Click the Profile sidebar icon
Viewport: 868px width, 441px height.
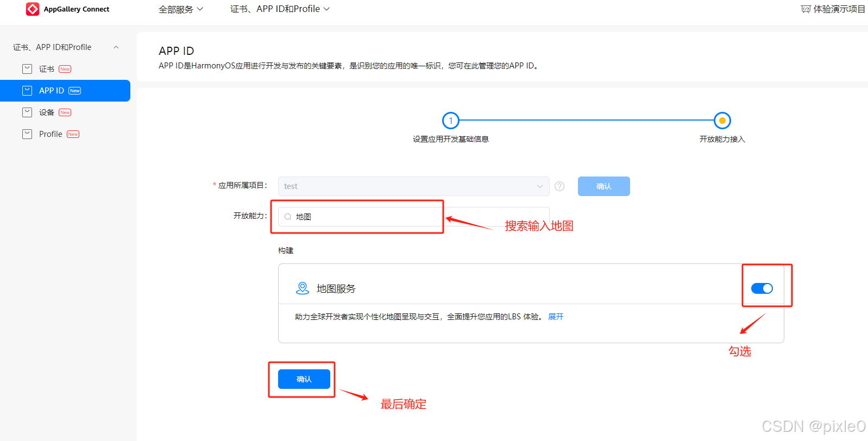(x=27, y=134)
